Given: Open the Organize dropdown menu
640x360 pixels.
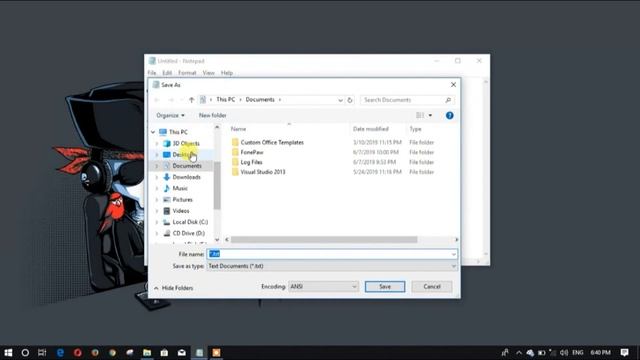Looking at the screenshot, I should (170, 116).
